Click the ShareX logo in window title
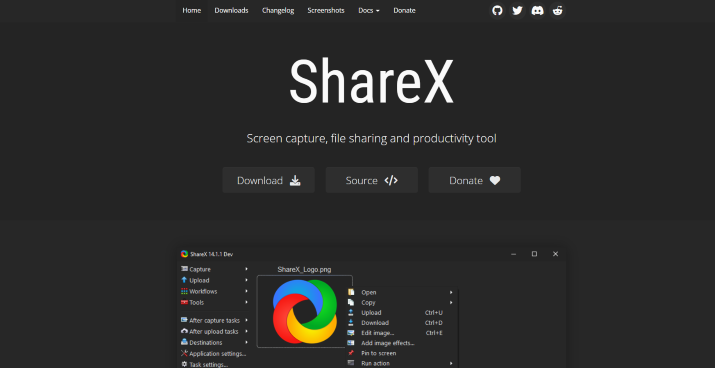The height and width of the screenshot is (368, 715). pyautogui.click(x=184, y=254)
